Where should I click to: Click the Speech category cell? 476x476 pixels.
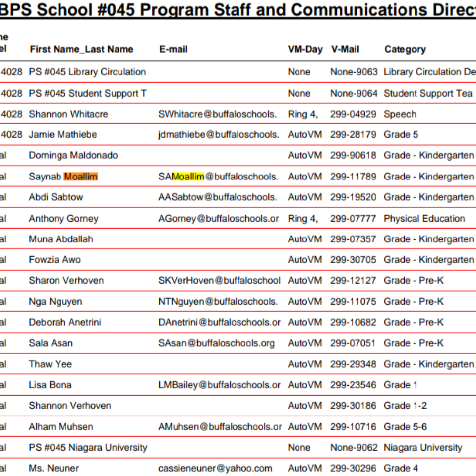pyautogui.click(x=400, y=114)
